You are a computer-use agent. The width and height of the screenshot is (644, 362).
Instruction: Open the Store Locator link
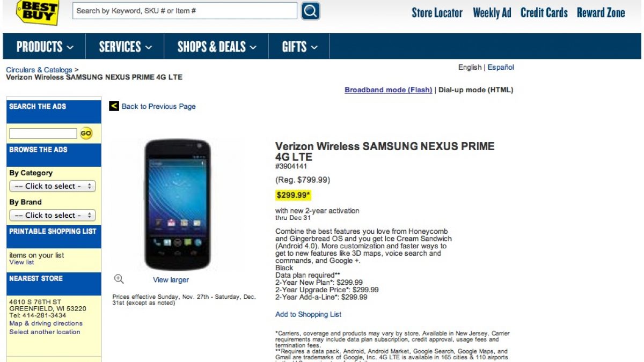[x=437, y=13]
